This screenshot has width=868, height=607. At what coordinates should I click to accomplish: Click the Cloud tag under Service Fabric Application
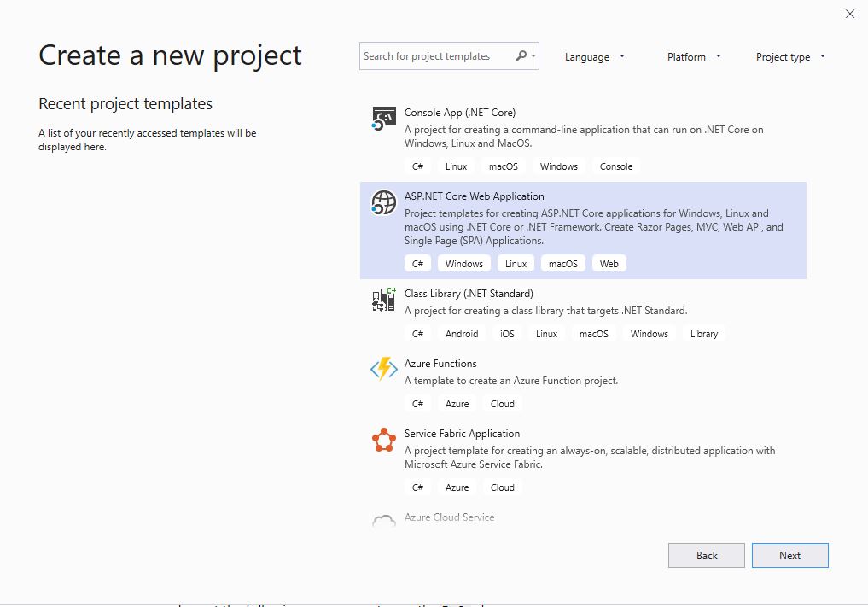click(503, 488)
